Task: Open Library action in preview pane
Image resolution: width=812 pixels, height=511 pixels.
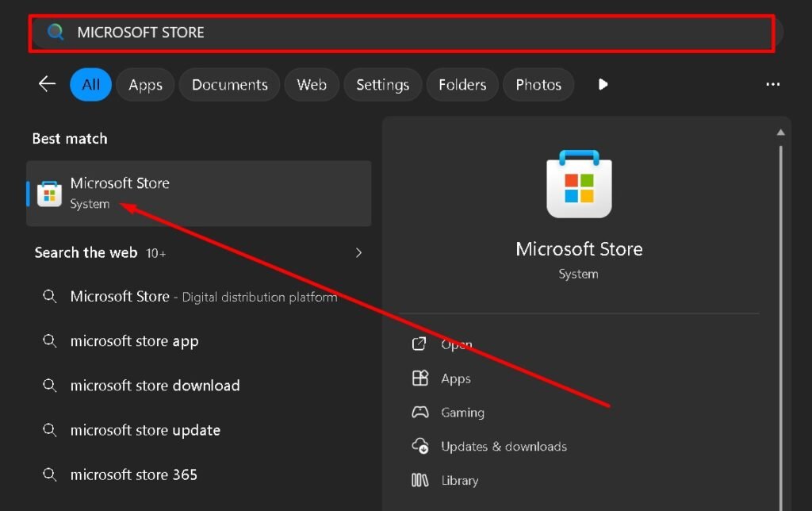Action: pyautogui.click(x=459, y=480)
